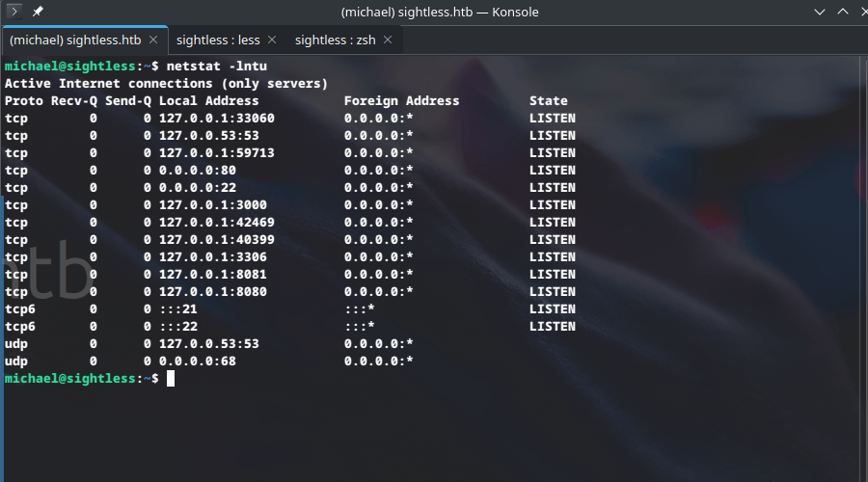Close the "sightless : zsh" tab
This screenshot has height=482, width=868.
pyautogui.click(x=388, y=40)
